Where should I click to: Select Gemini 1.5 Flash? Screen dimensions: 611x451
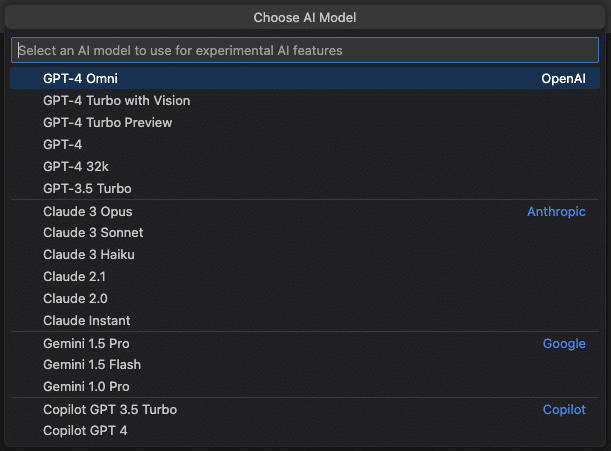click(x=305, y=365)
